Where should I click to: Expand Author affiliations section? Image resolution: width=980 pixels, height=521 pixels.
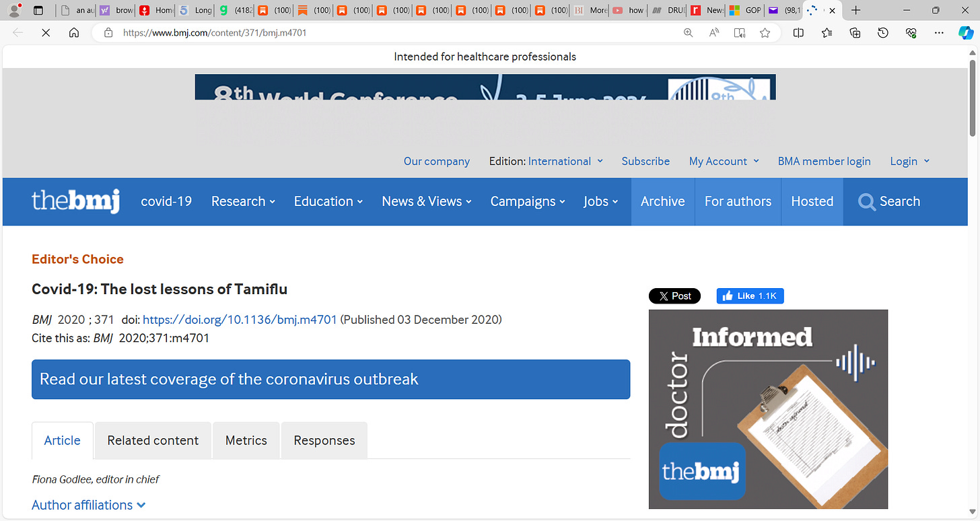89,505
